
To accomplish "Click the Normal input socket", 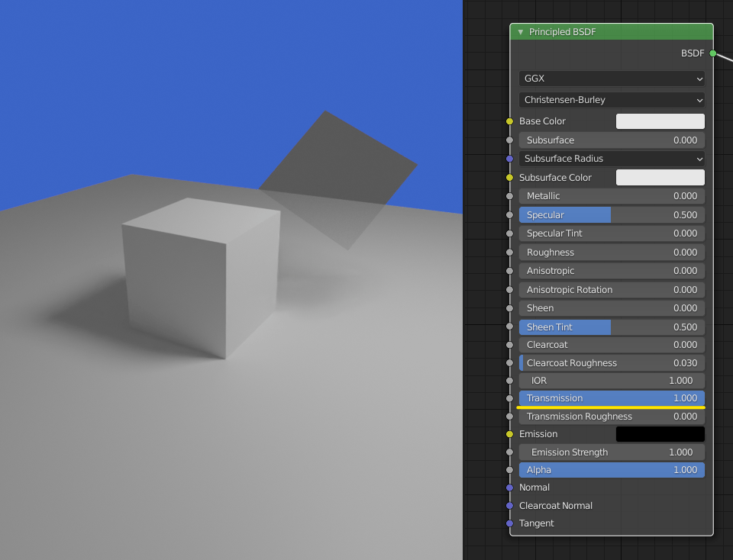I will click(x=510, y=488).
